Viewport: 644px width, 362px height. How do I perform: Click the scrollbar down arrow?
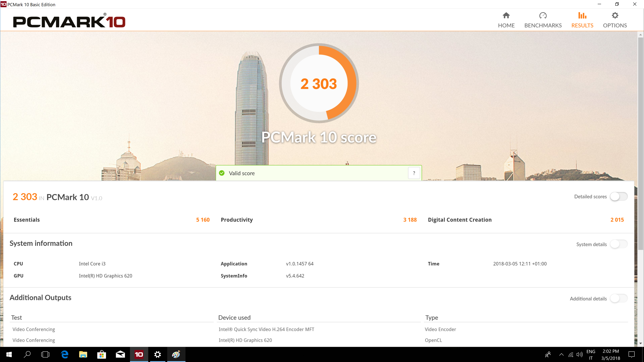[x=640, y=344]
